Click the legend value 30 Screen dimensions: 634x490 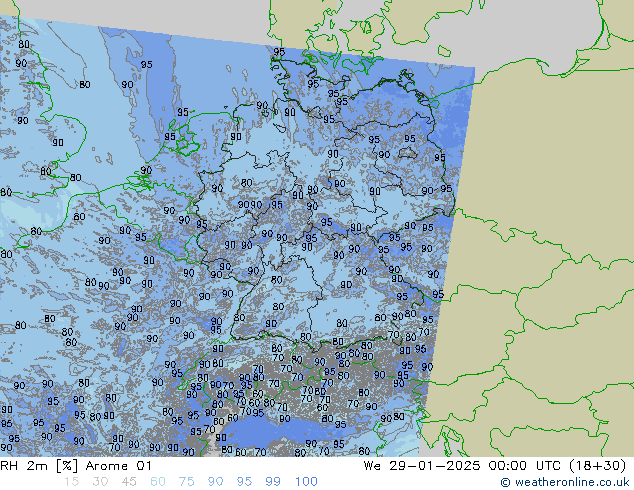[x=100, y=482]
